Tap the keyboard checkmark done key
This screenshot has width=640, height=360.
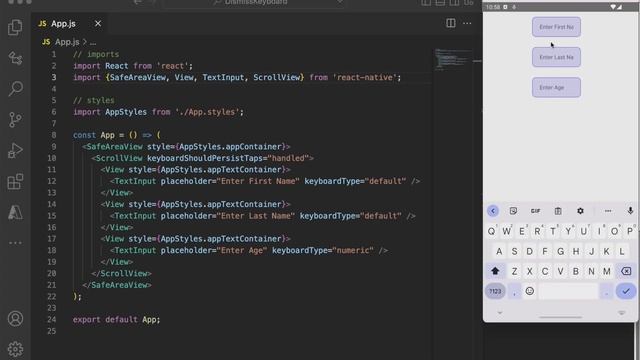(626, 291)
